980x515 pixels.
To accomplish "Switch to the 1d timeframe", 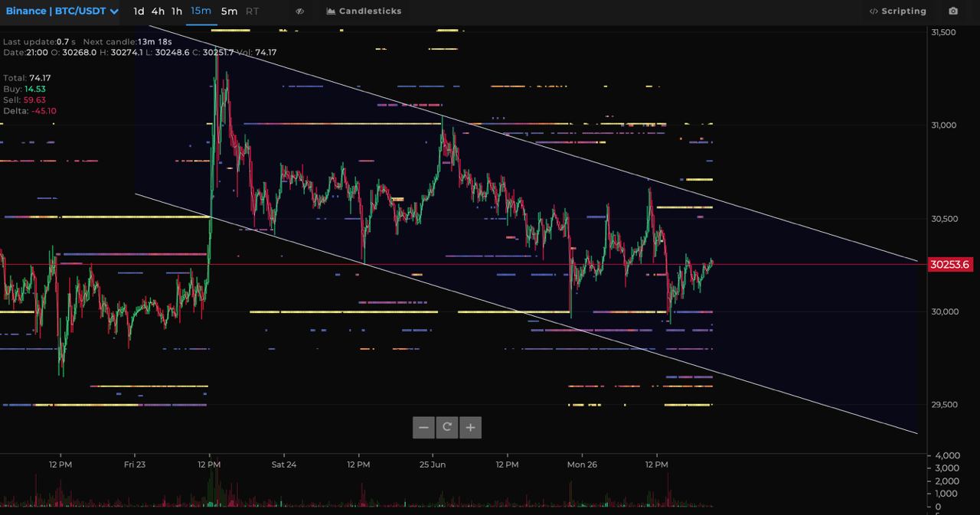I will click(x=139, y=11).
